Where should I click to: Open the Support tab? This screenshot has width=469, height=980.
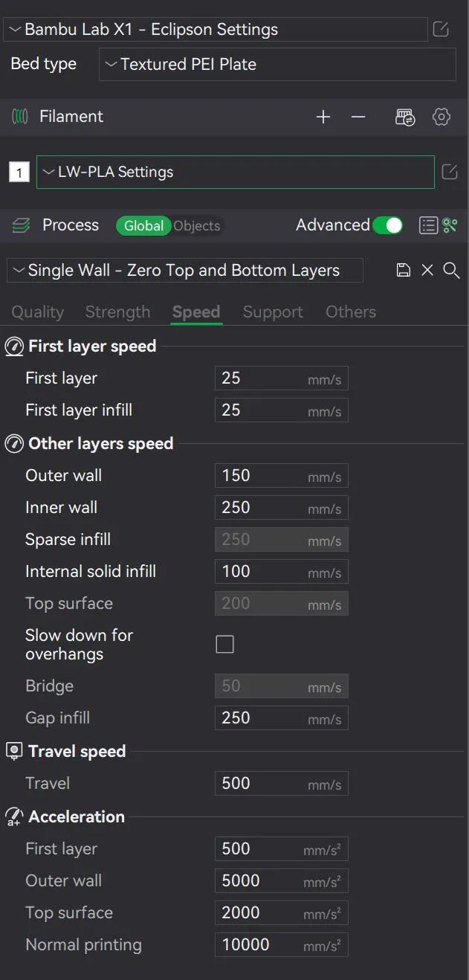tap(272, 312)
